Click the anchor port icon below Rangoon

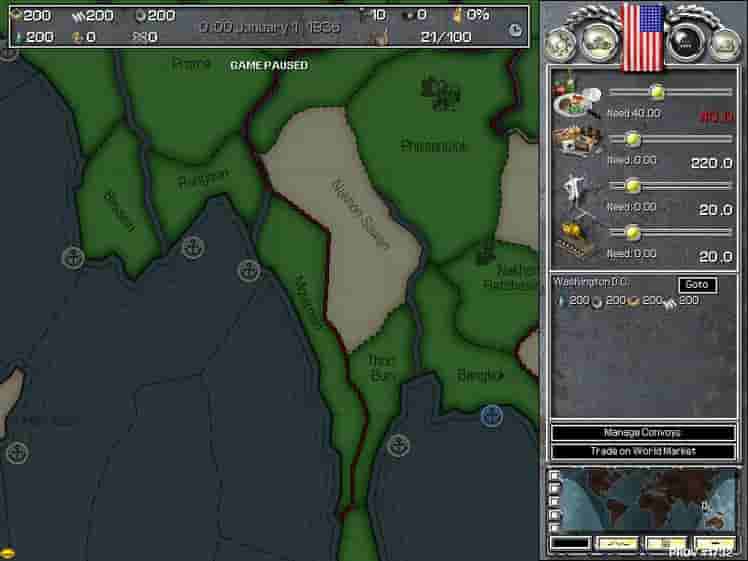[x=193, y=248]
